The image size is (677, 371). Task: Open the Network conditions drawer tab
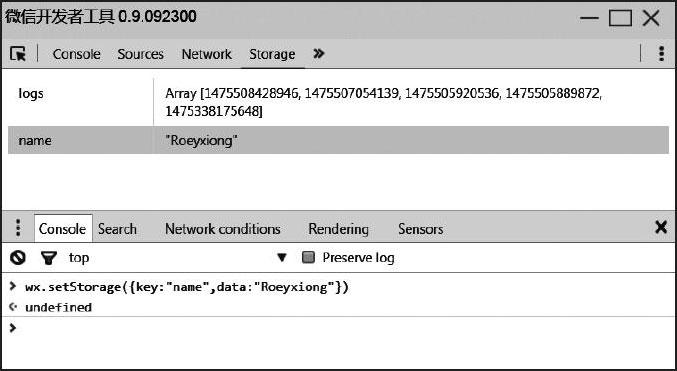[223, 229]
